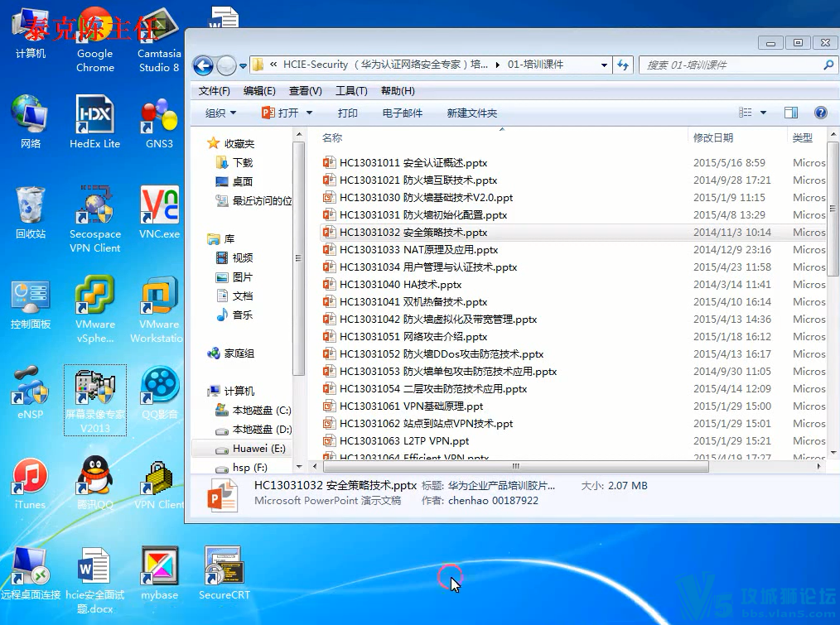Select file HC13031030 防火墙基础技术V2.0.ppt
Viewport: 840px width, 625px height.
pyautogui.click(x=418, y=198)
